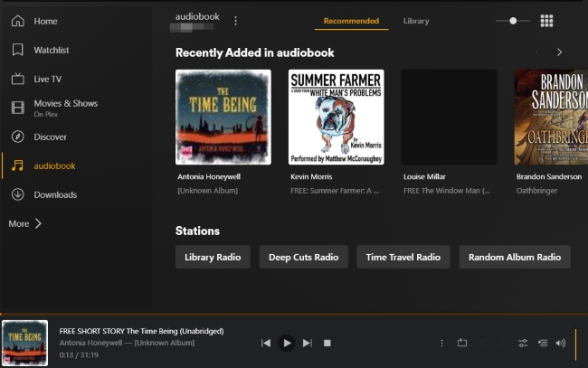
Task: Open The Time Being album cover
Action: click(223, 117)
